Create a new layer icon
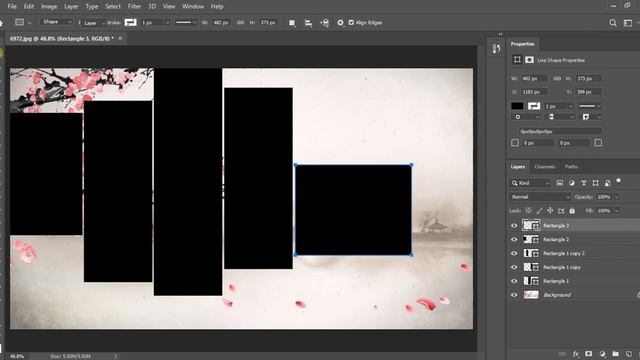This screenshot has height=360, width=640. click(629, 354)
